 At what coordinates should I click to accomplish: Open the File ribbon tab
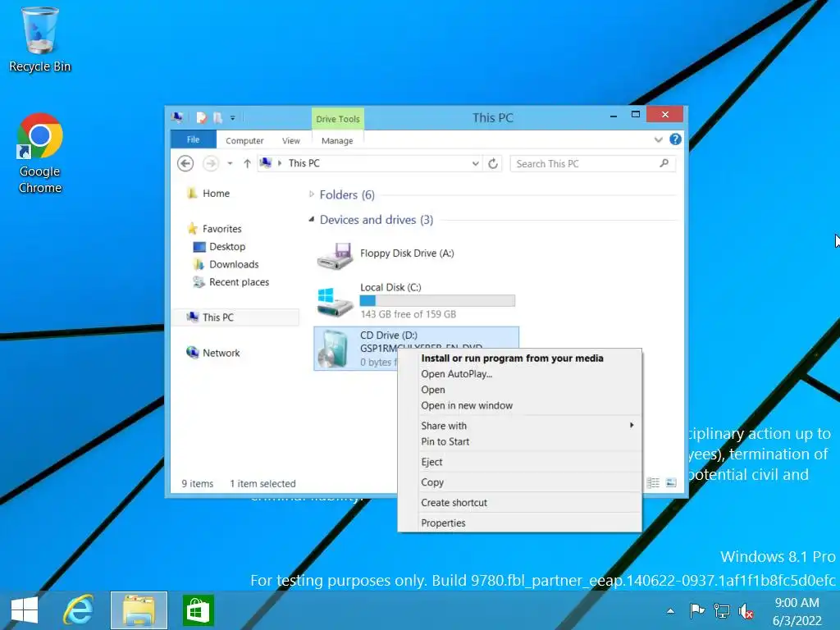click(194, 139)
